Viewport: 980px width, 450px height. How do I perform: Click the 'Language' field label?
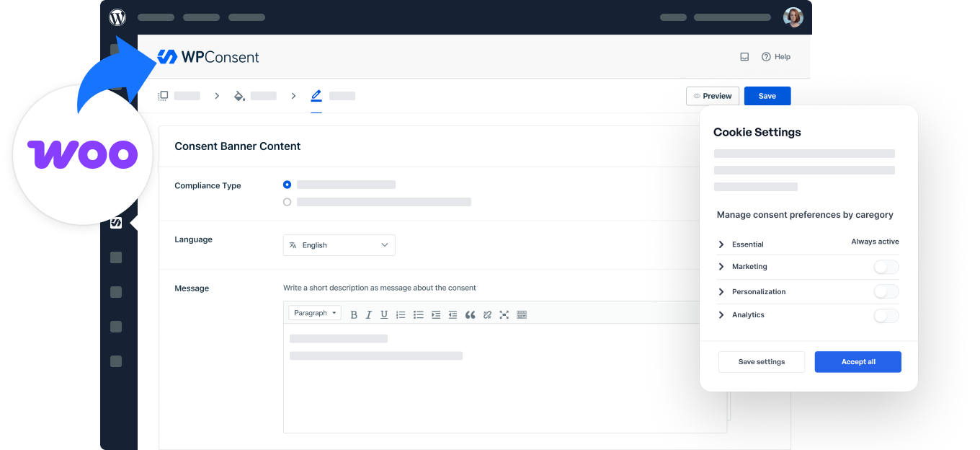coord(193,239)
